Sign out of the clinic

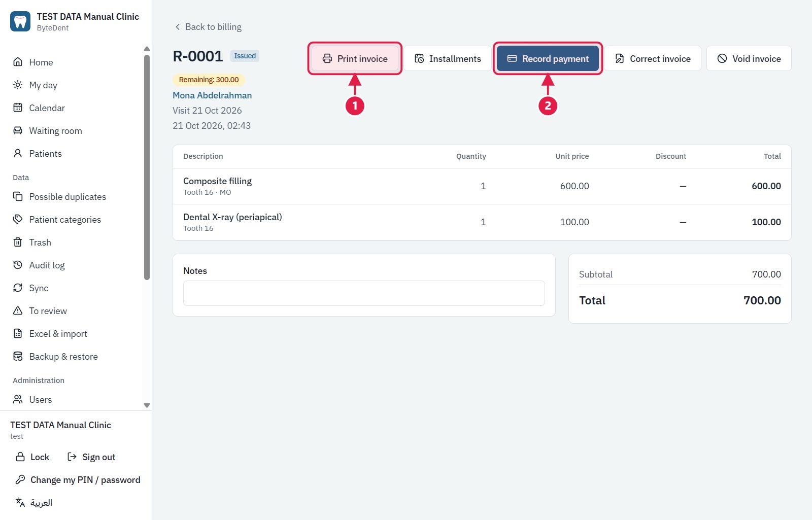pos(91,457)
